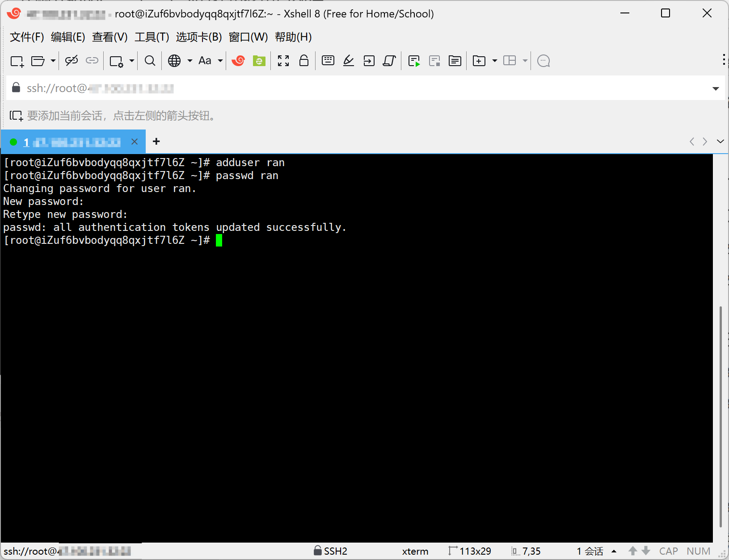The width and height of the screenshot is (729, 560).
Task: Click the status bar down arrow
Action: 646,551
